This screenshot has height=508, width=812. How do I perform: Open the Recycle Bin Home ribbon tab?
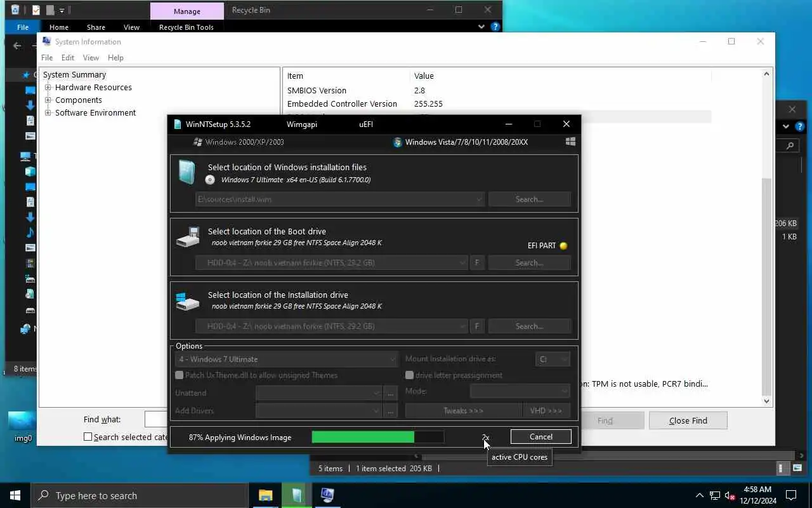coord(59,27)
